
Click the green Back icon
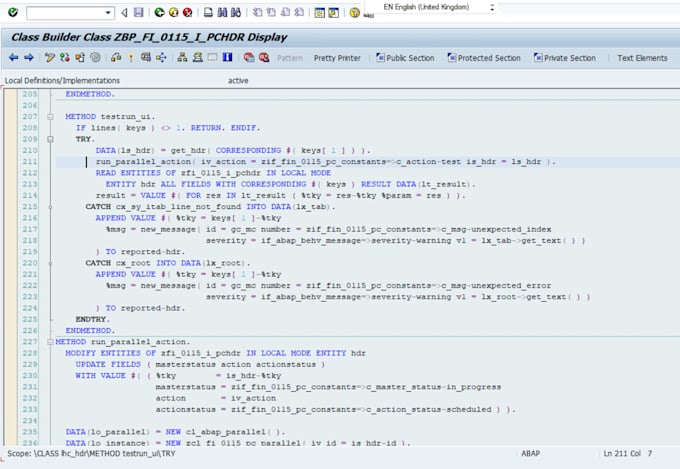[159, 13]
